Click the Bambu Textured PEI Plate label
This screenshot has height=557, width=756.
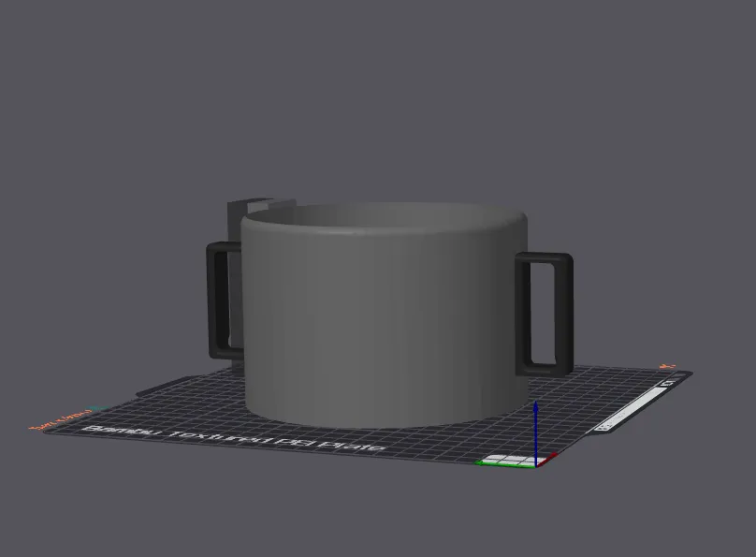coord(235,438)
